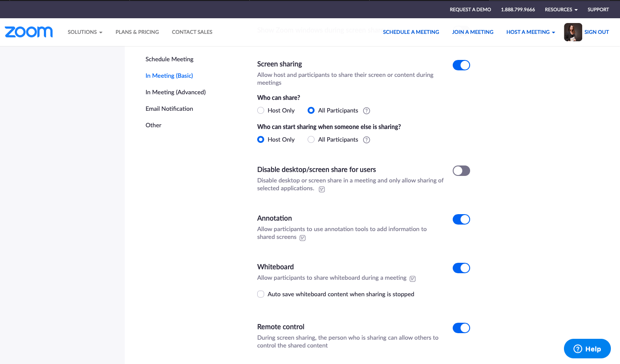Open the Resources dropdown
Viewport: 620px width, 364px height.
tap(560, 9)
